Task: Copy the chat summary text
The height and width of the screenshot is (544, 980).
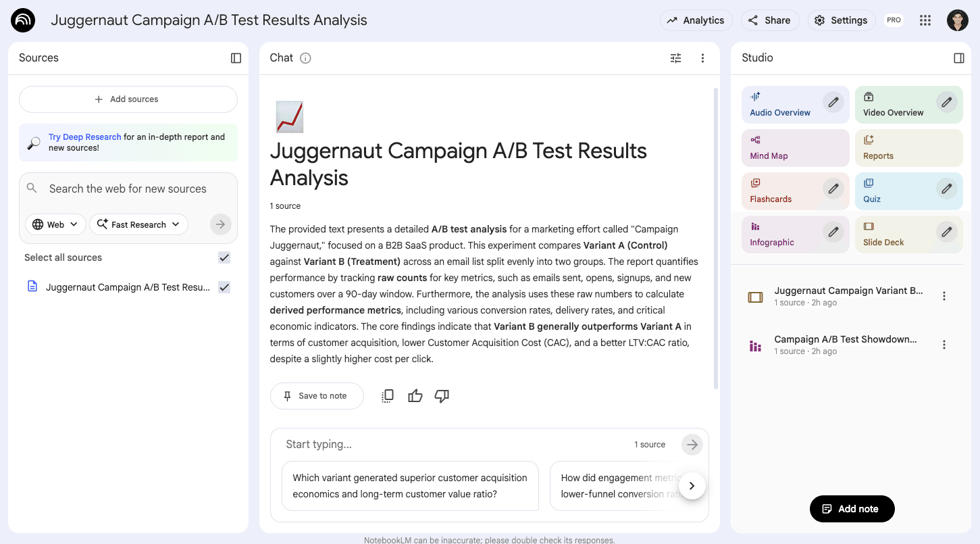Action: (387, 395)
